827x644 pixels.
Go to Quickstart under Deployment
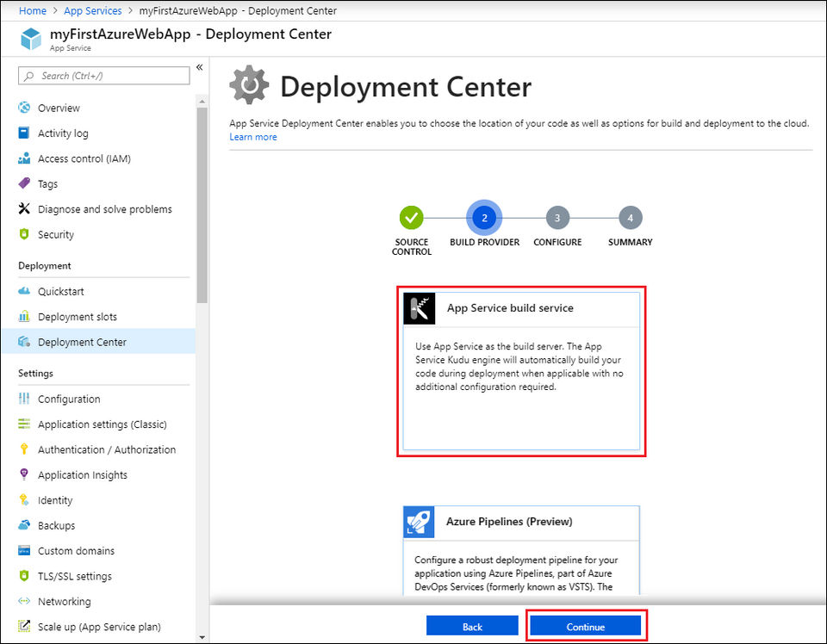click(60, 291)
